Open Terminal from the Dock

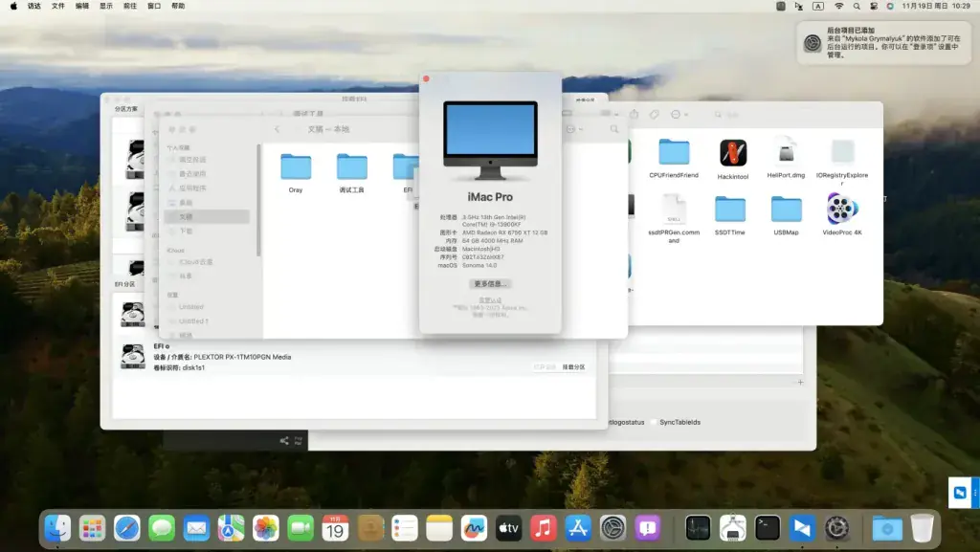click(768, 529)
